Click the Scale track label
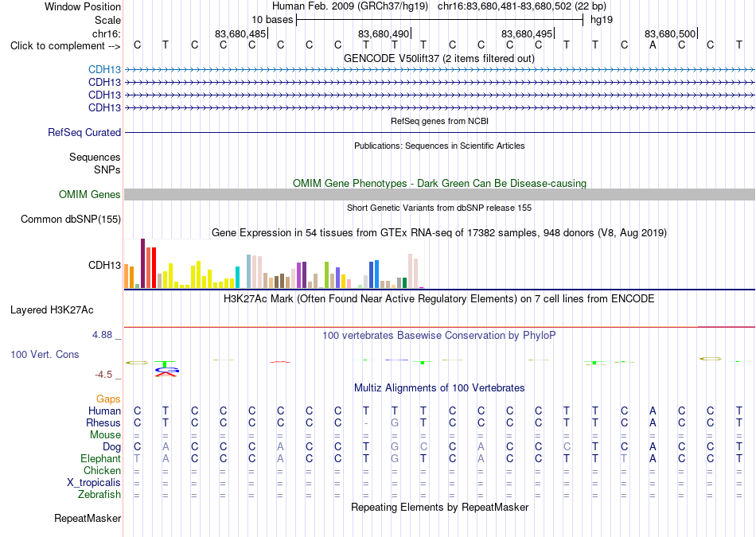 click(x=107, y=20)
